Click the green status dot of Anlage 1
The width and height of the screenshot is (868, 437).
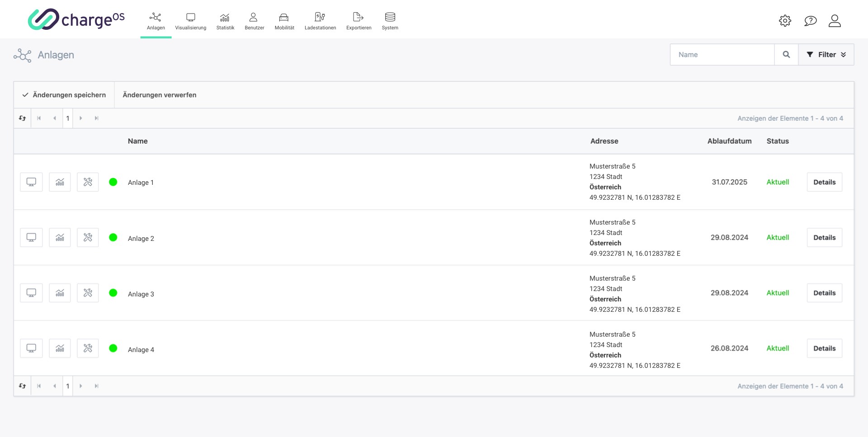tap(113, 182)
